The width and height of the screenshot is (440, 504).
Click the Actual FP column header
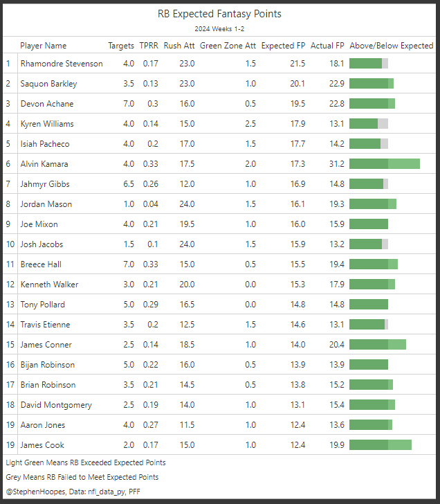click(x=327, y=46)
